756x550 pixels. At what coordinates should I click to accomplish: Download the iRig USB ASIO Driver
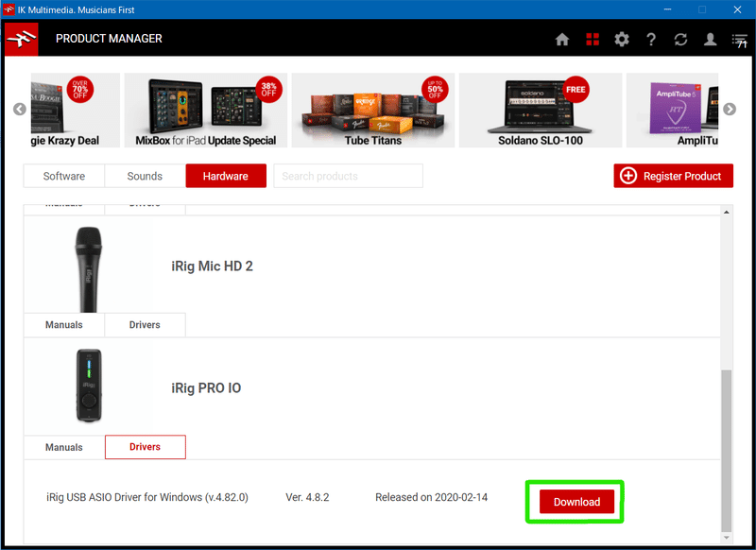(576, 502)
